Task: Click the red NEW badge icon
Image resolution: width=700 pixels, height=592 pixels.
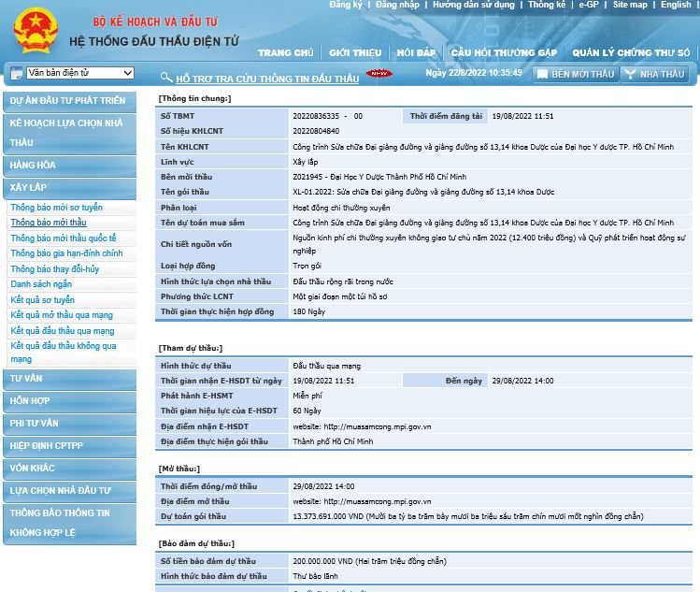Action: 379,74
